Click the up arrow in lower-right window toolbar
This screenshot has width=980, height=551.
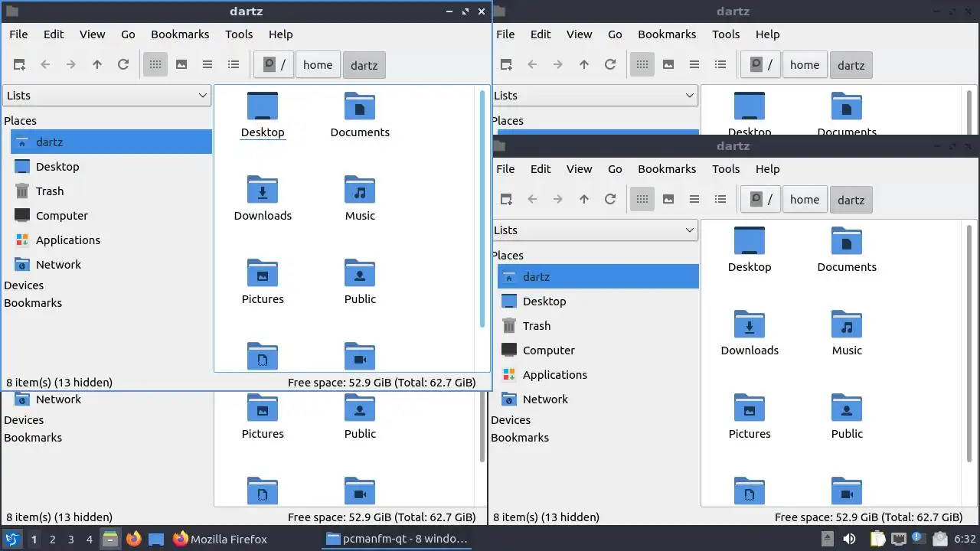pyautogui.click(x=584, y=200)
